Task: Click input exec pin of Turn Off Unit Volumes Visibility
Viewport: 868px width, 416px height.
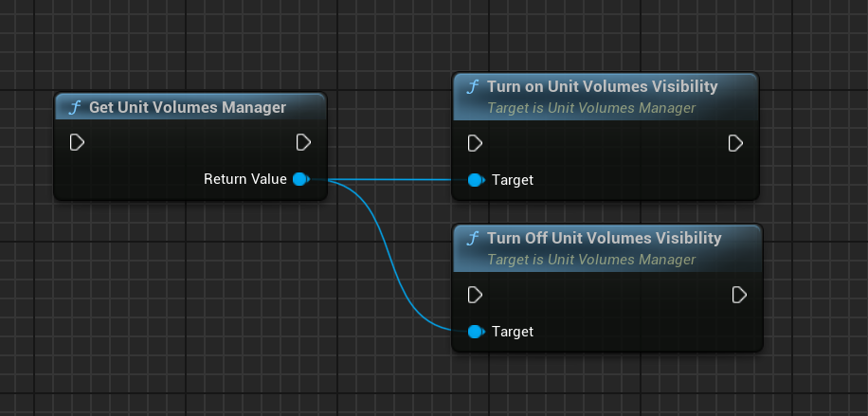Action: 475,296
